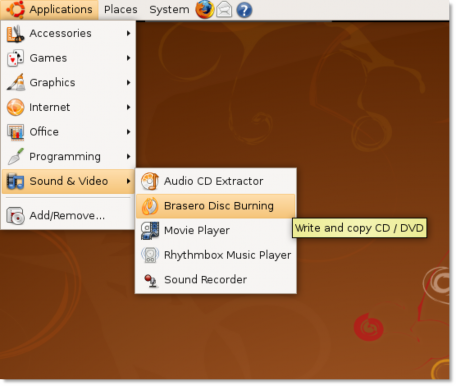Select the Games label
This screenshot has height=386, width=456.
(48, 58)
